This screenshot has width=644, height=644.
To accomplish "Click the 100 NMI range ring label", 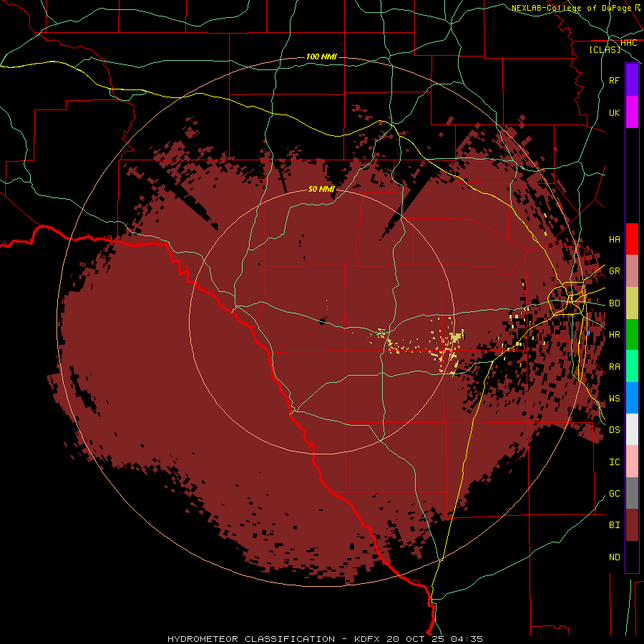I will tap(321, 57).
